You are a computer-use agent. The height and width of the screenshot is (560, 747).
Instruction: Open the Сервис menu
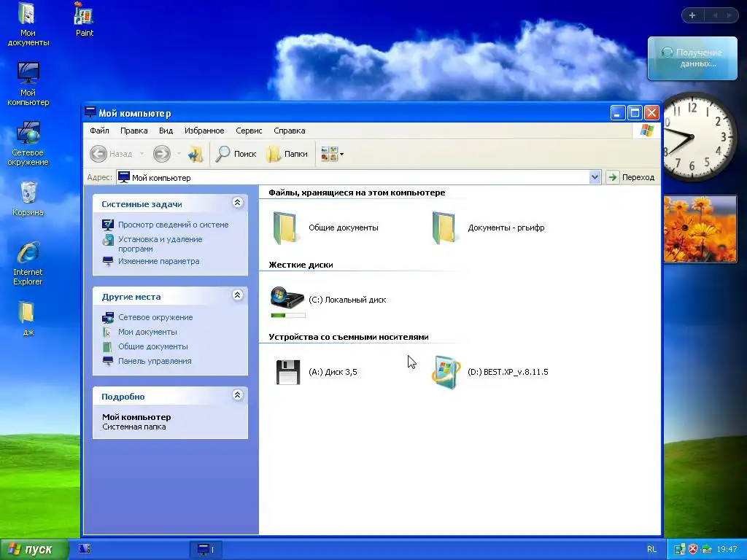(x=249, y=131)
